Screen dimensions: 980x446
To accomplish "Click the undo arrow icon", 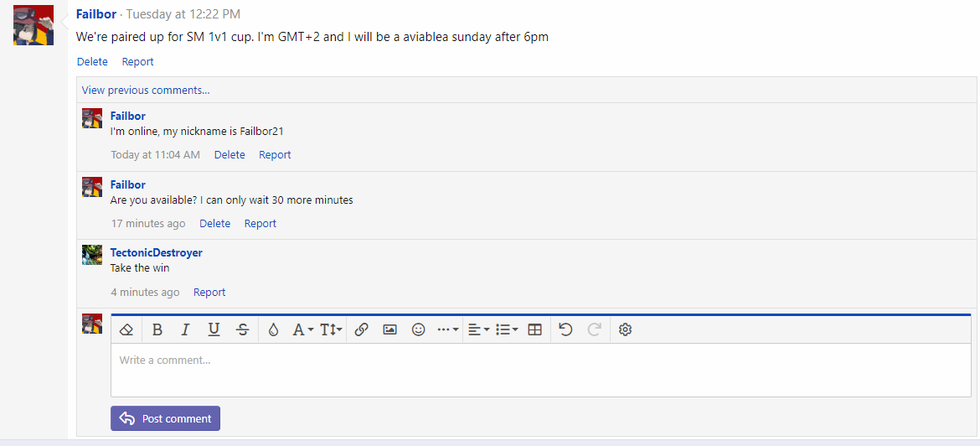I will (x=565, y=329).
